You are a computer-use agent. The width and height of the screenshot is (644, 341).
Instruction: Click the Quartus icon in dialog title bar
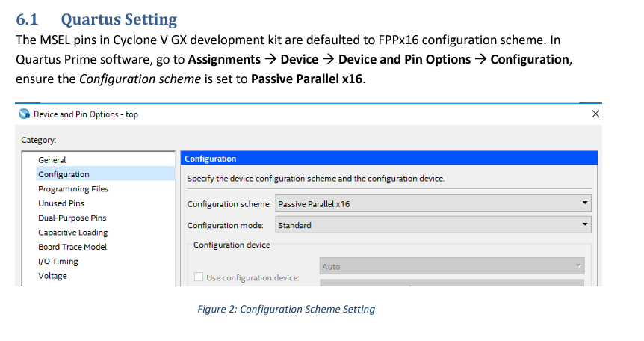24,114
